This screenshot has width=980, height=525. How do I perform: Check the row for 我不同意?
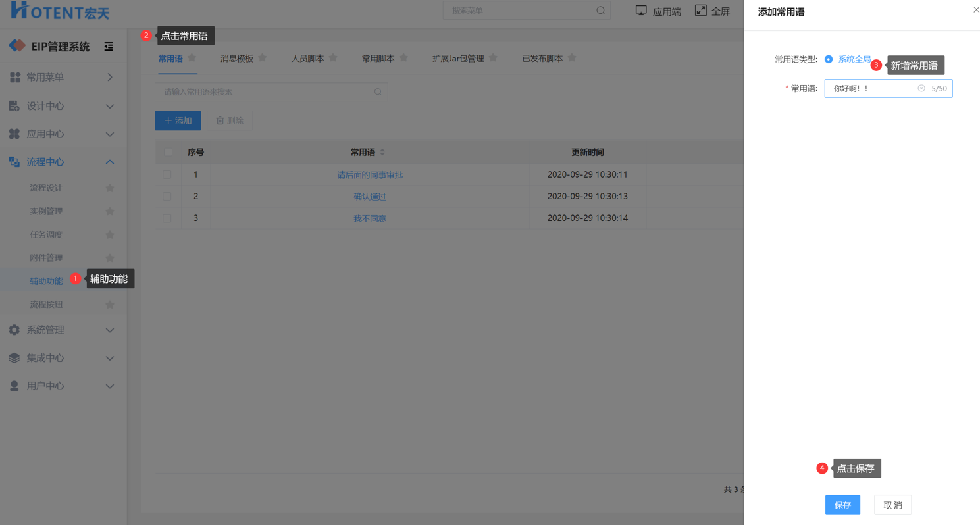pos(167,218)
